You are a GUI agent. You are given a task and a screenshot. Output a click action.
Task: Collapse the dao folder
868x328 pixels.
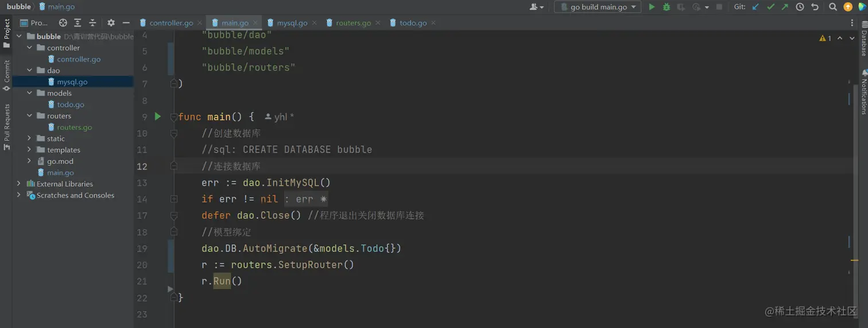click(29, 70)
